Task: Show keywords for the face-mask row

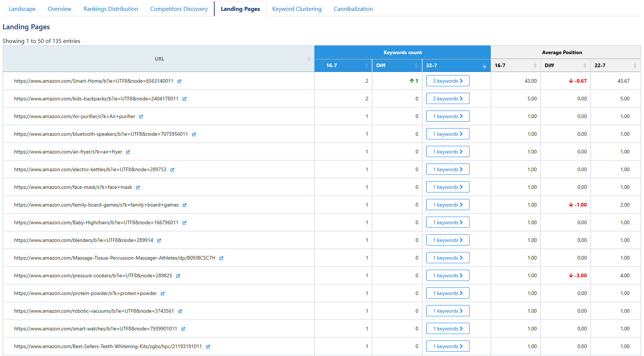Action: [447, 187]
